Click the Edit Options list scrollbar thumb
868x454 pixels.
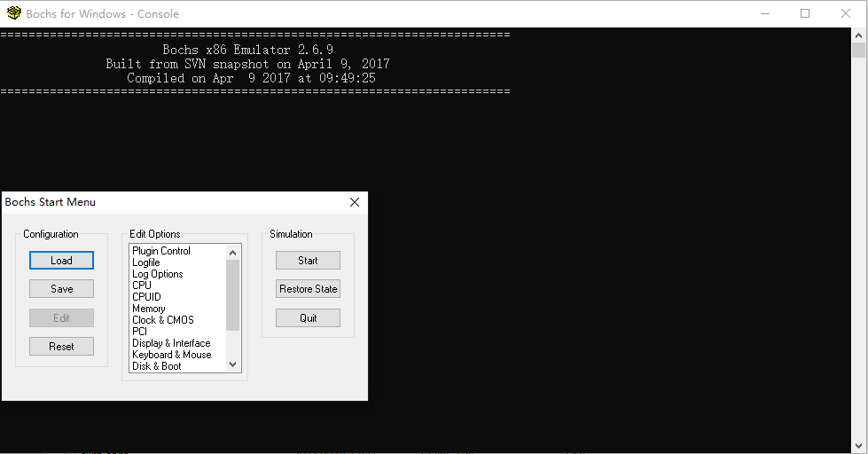pyautogui.click(x=232, y=294)
